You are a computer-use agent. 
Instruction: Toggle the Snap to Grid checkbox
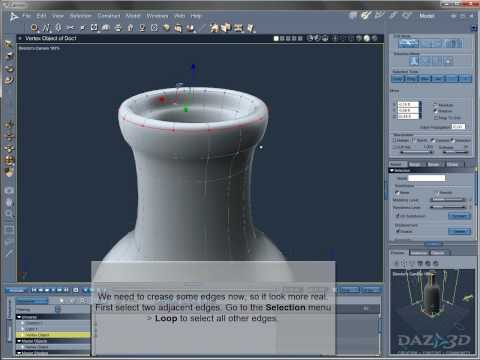pos(435,117)
